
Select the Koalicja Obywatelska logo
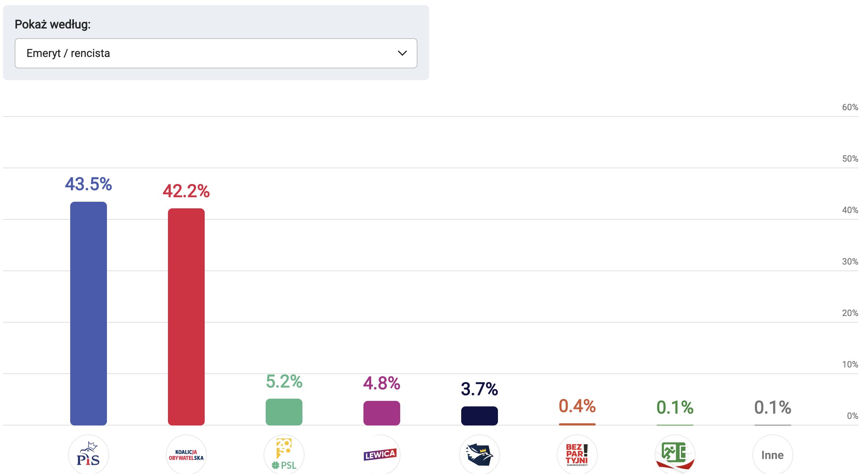click(186, 455)
